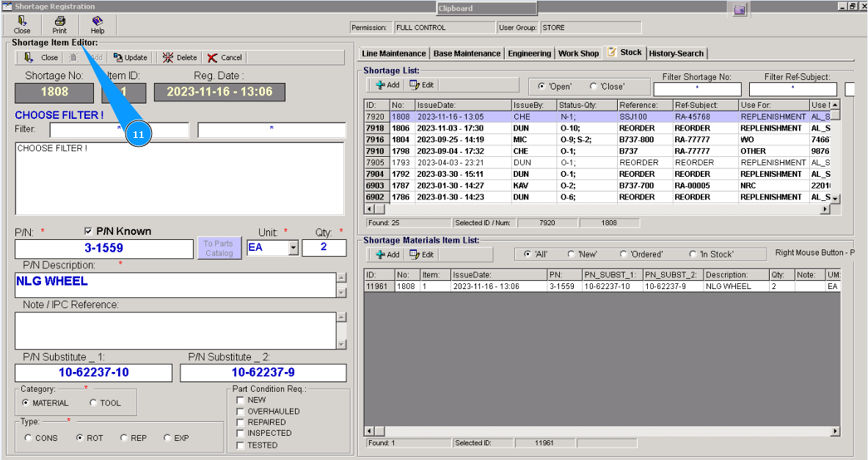The width and height of the screenshot is (868, 460).
Task: Edit selected Shortage Materials Item
Action: 421,255
